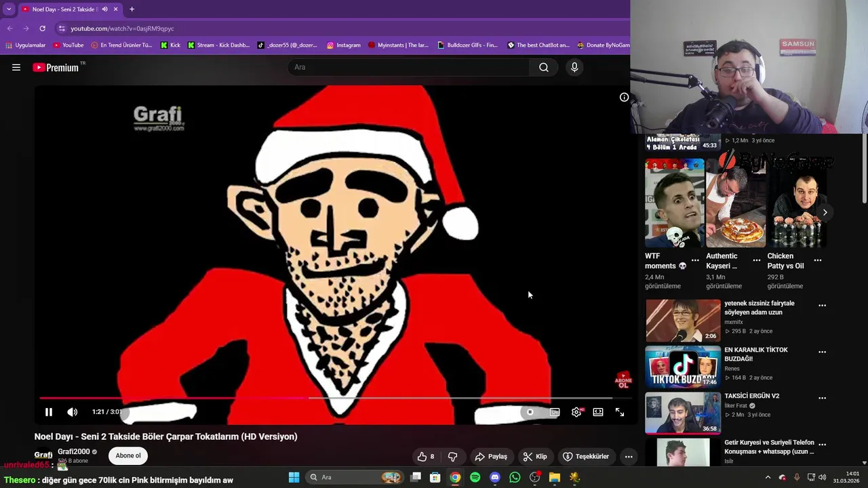
Task: Open WhatsApp from the taskbar
Action: [x=515, y=477]
